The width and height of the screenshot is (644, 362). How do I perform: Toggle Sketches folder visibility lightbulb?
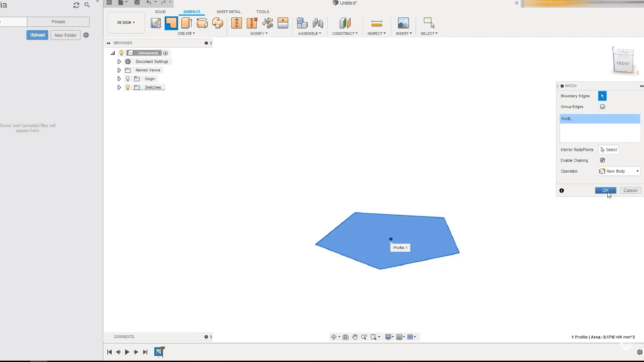(x=128, y=87)
